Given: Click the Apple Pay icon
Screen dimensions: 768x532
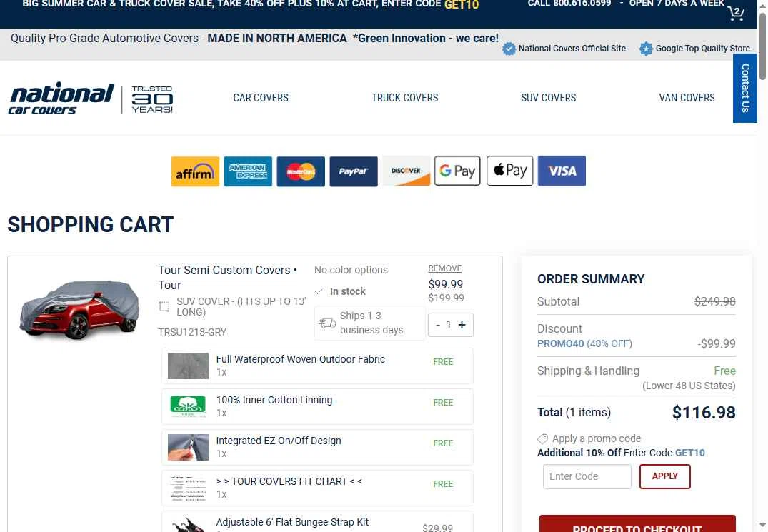Looking at the screenshot, I should [509, 171].
